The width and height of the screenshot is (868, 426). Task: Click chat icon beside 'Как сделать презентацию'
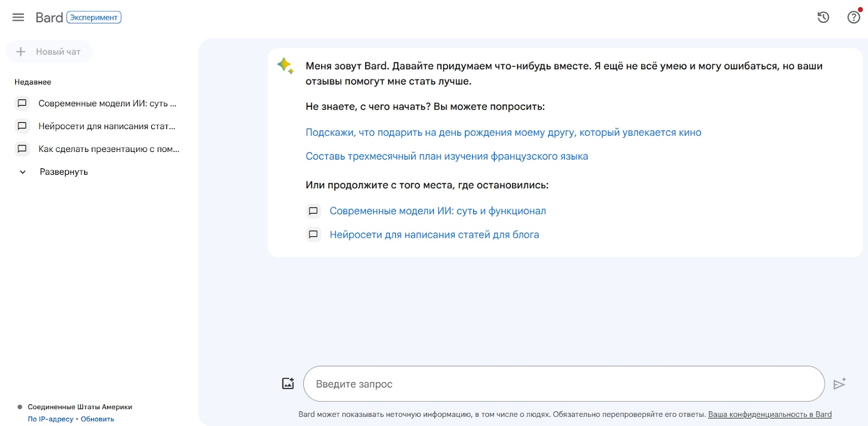click(22, 149)
